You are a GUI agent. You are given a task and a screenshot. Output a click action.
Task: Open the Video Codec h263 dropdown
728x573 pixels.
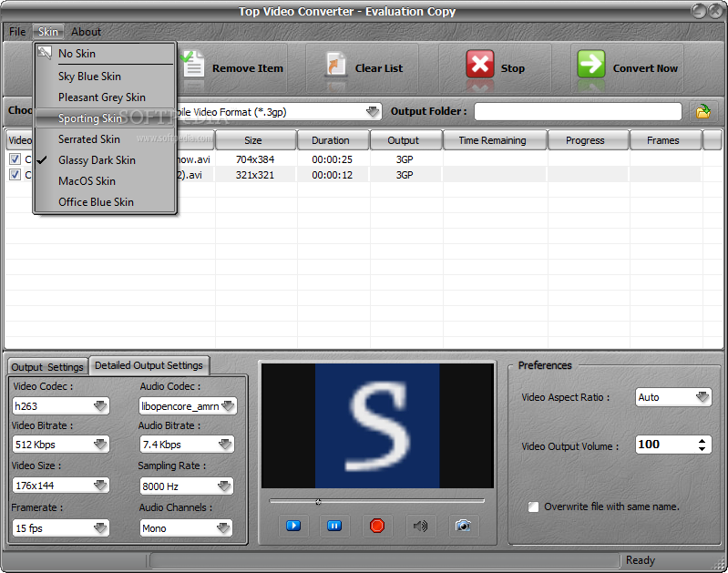coord(100,405)
